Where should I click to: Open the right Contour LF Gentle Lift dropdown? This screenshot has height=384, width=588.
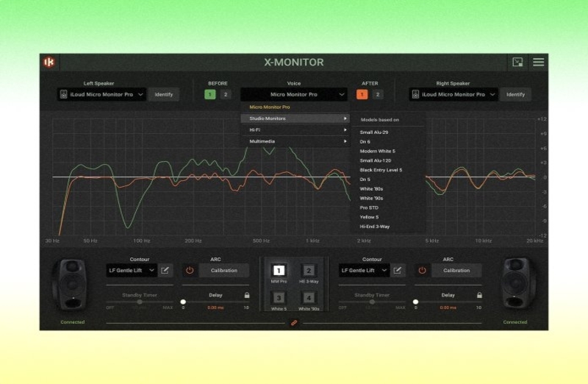pyautogui.click(x=364, y=270)
